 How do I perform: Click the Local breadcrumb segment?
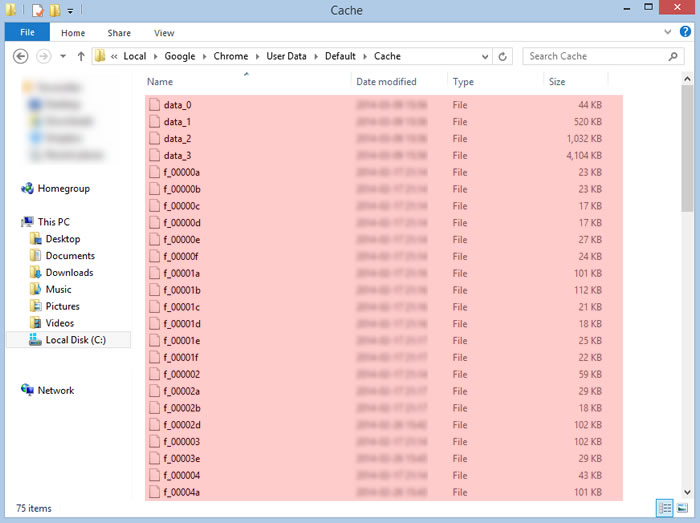(134, 56)
